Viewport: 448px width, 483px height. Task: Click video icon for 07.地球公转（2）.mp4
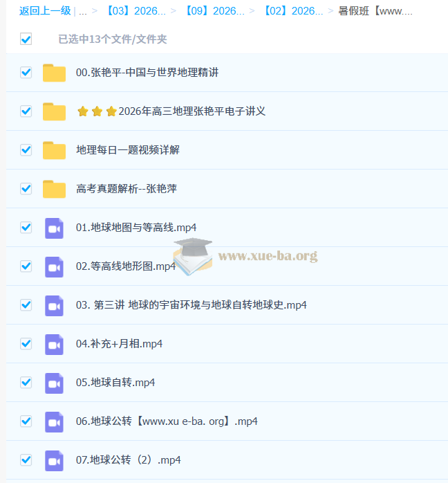(x=54, y=460)
